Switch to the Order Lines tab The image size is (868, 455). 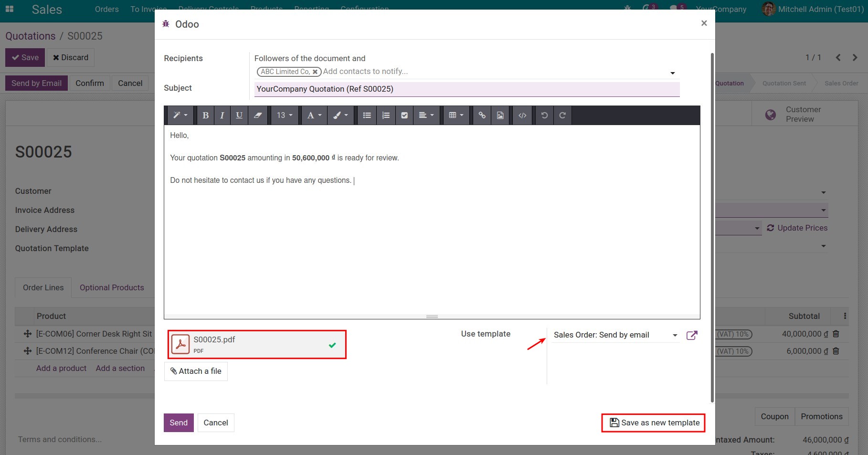(x=43, y=287)
